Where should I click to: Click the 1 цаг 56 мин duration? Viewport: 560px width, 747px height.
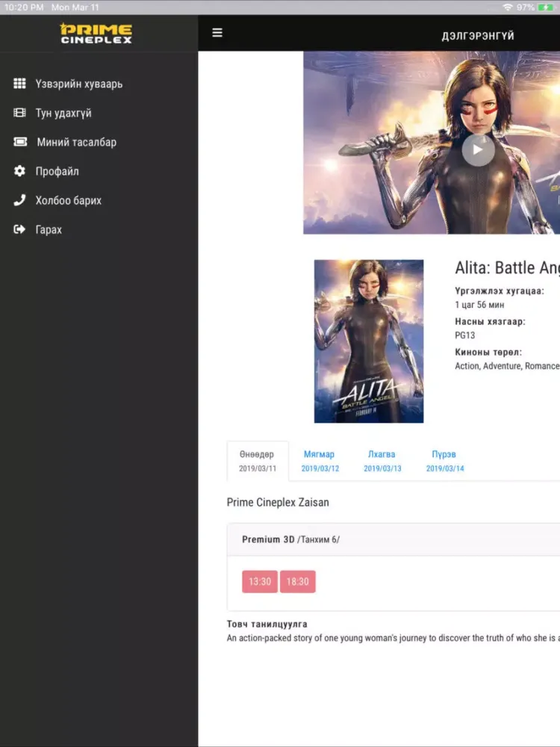point(479,305)
